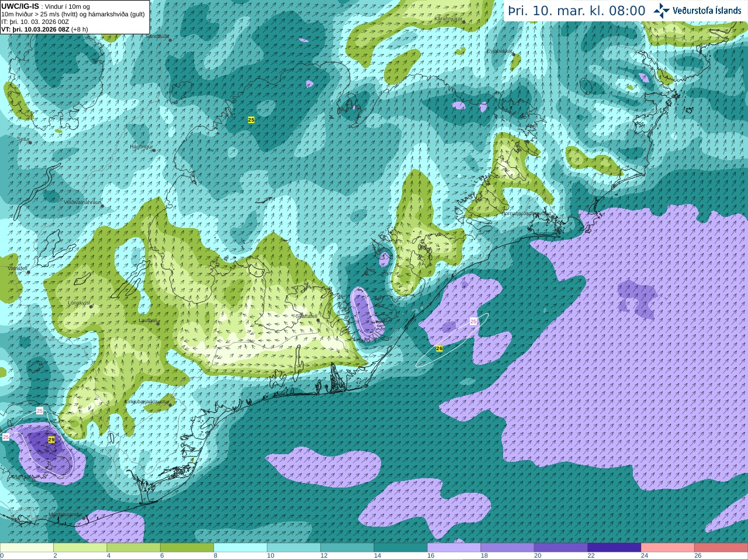
Task: Click the legend value 24
Action: 645,556
